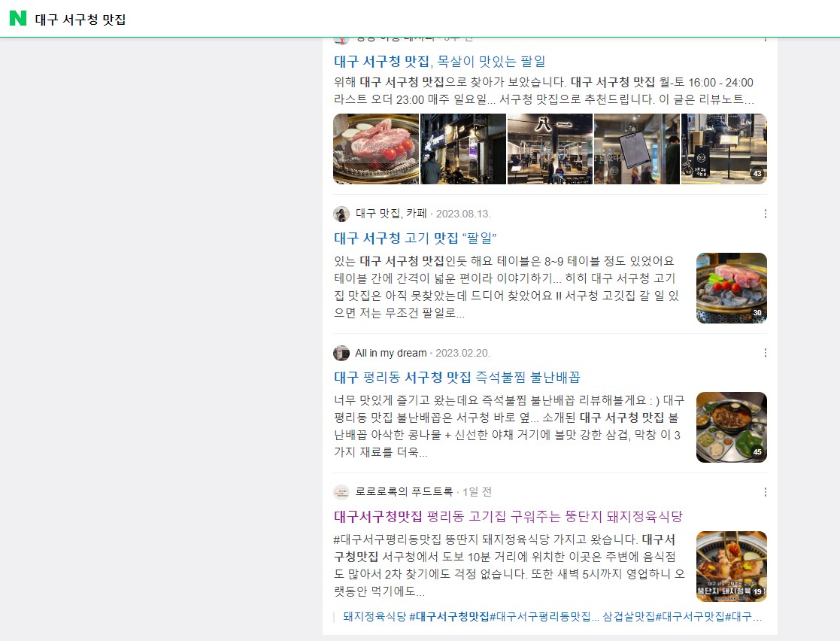Click the All in my dream blog name
The image size is (840, 641).
[x=391, y=353]
